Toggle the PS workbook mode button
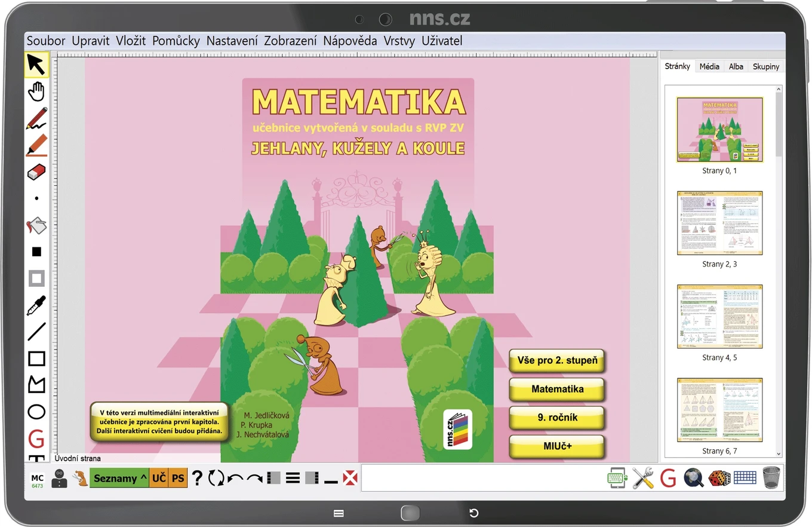 [x=178, y=478]
